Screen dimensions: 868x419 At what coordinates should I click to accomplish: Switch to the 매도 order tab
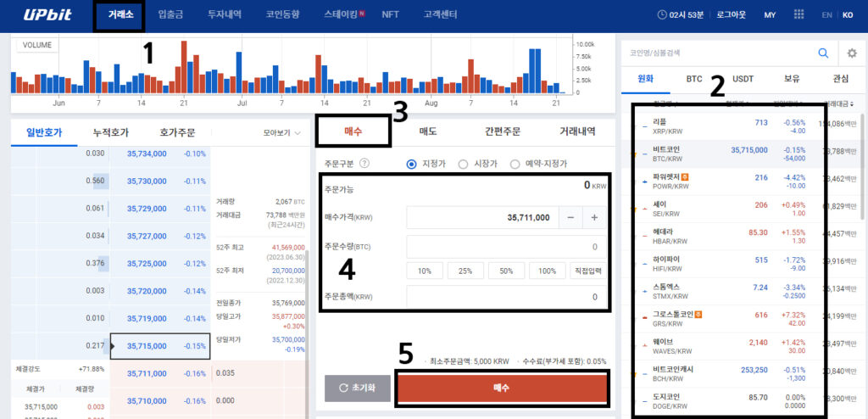point(428,131)
